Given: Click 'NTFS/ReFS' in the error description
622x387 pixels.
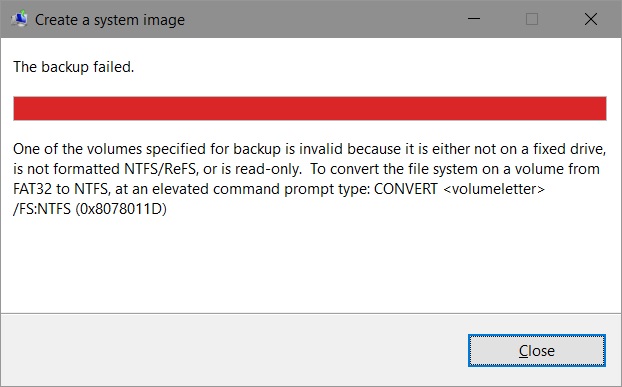Looking at the screenshot, I should pyautogui.click(x=161, y=169).
